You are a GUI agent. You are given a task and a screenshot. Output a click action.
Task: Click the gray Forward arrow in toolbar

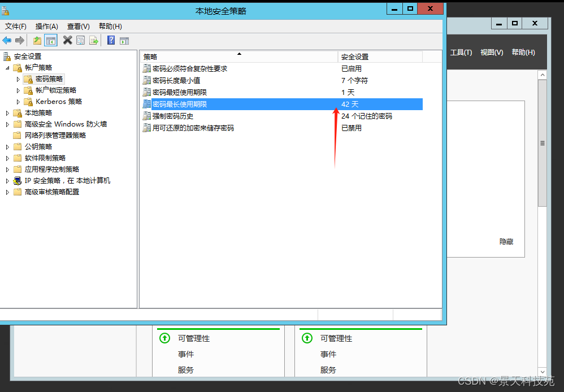click(x=20, y=41)
